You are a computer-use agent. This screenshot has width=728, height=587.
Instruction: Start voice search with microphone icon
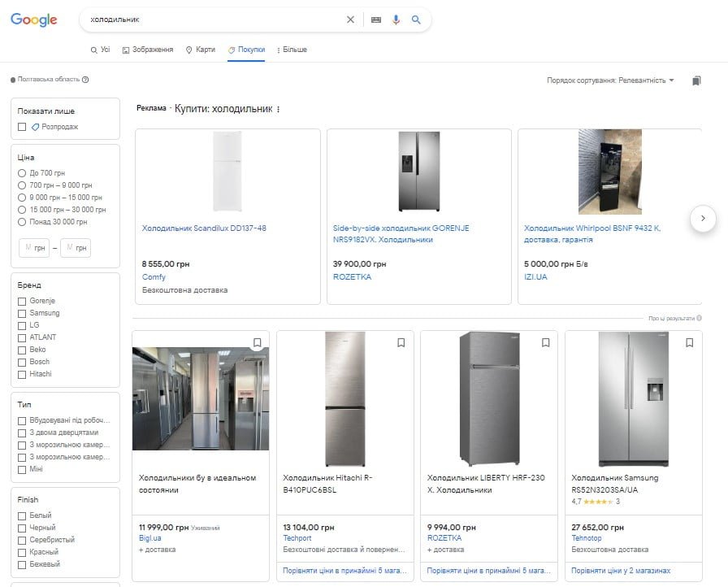click(x=396, y=20)
